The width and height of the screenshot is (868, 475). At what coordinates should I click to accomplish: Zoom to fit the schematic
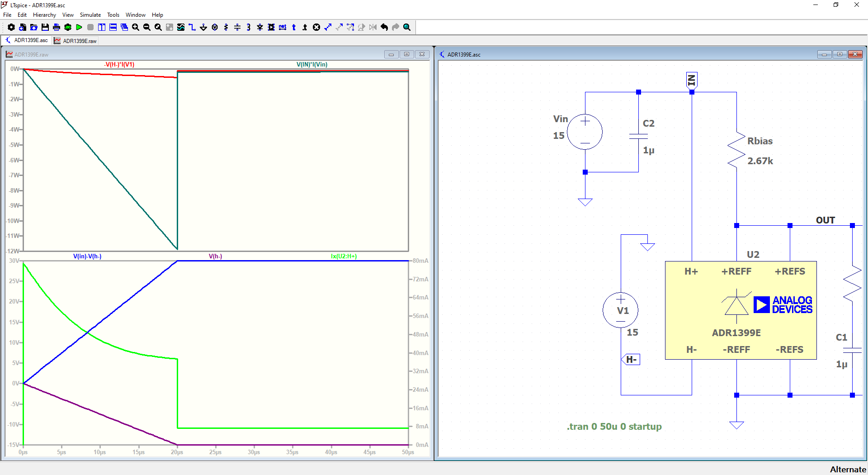(x=158, y=27)
